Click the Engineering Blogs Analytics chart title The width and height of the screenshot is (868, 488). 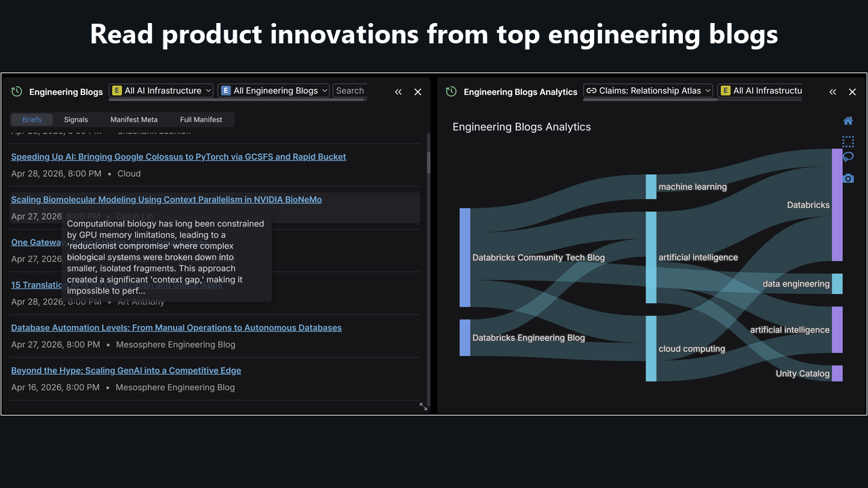(x=521, y=127)
